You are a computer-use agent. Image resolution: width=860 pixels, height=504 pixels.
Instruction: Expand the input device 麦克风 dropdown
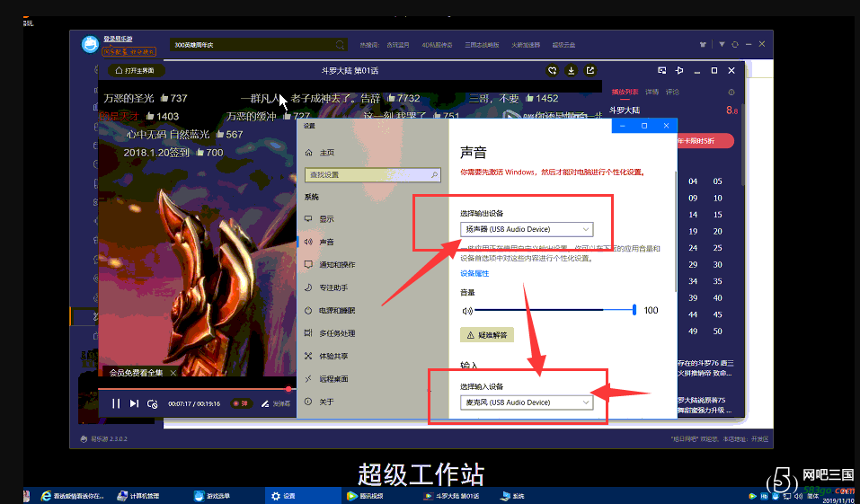527,402
